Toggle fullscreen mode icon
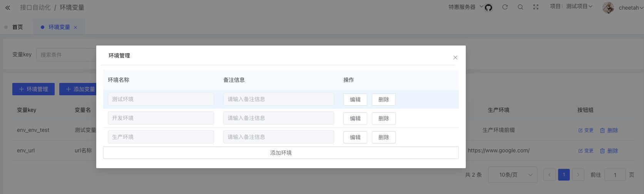Viewport: 644px width, 194px height. tap(536, 7)
